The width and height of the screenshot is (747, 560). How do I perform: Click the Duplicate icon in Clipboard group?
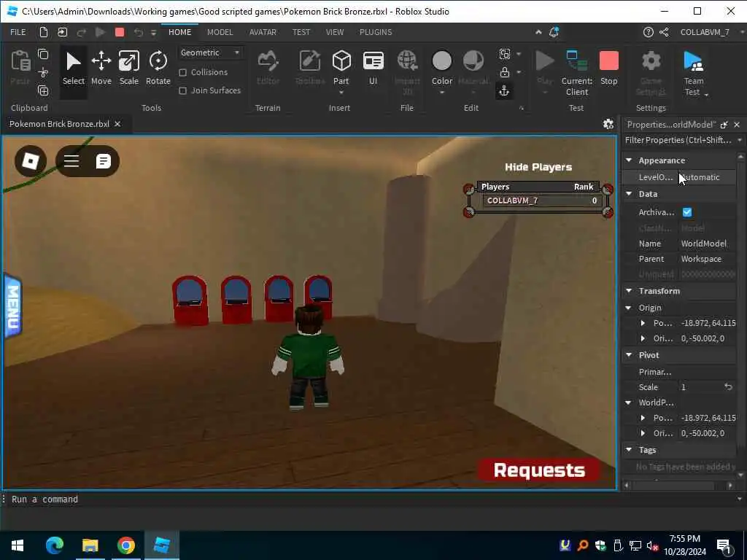(x=43, y=90)
